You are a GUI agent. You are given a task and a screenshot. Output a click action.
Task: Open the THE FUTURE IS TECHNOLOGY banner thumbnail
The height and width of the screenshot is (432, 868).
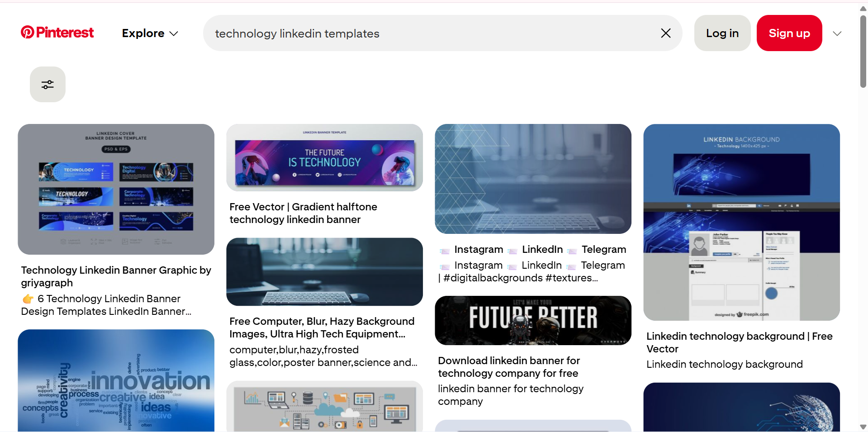(x=324, y=157)
